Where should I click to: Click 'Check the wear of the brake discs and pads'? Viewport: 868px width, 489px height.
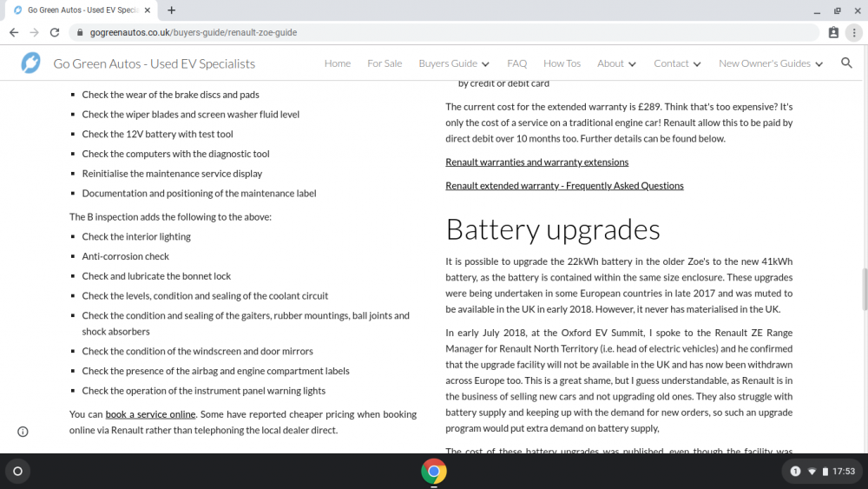[170, 95]
